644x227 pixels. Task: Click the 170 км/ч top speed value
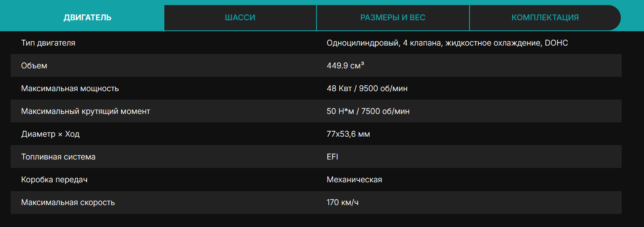click(343, 203)
